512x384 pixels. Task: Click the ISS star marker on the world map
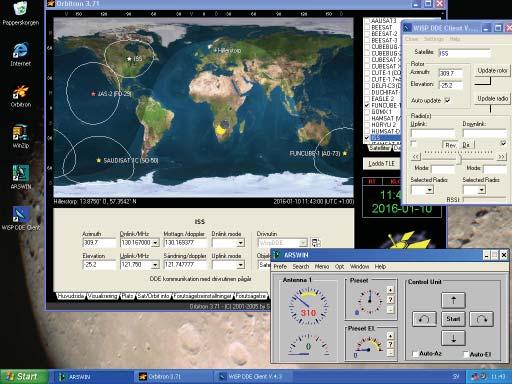[129, 59]
